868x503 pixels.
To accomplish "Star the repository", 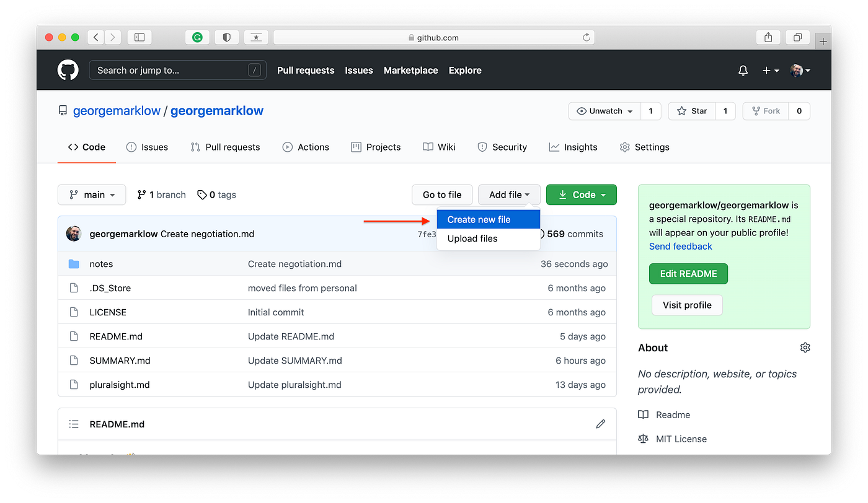I will [692, 111].
